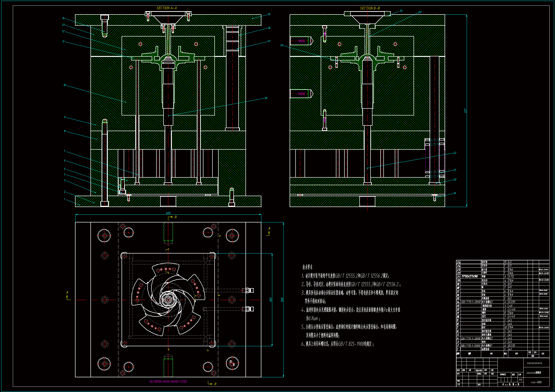Click balloon number 22 in section B-B

pyautogui.click(x=455, y=153)
